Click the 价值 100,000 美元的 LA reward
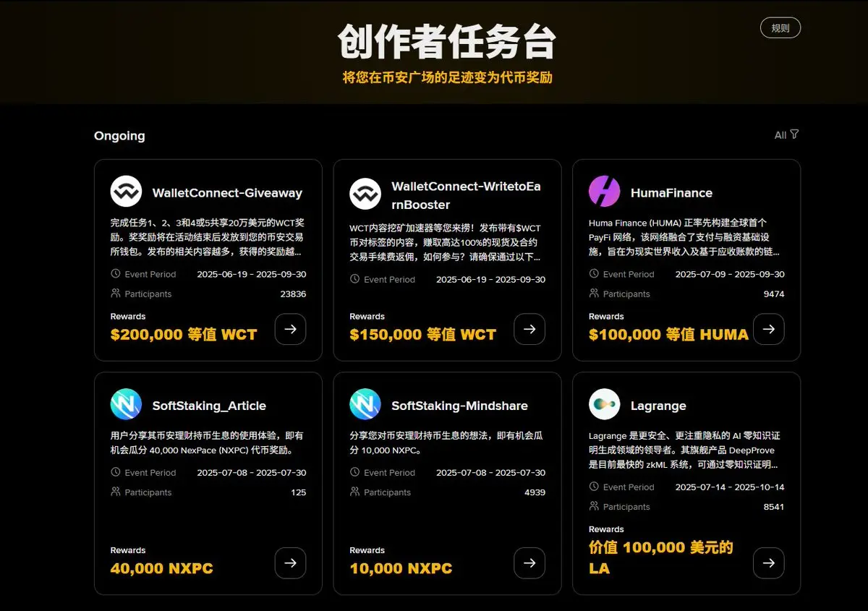868x611 pixels. (x=661, y=557)
